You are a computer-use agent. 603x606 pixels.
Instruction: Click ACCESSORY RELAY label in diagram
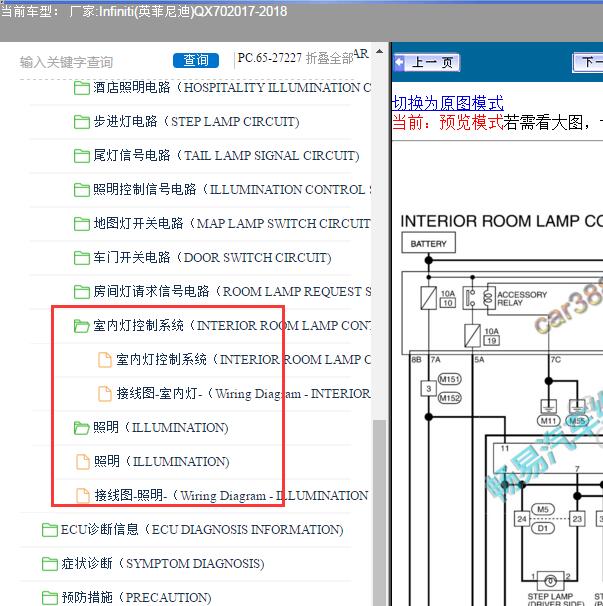point(522,298)
